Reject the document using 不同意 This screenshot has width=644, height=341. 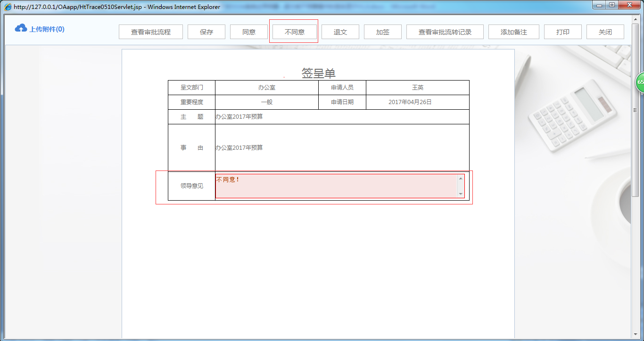pyautogui.click(x=293, y=32)
